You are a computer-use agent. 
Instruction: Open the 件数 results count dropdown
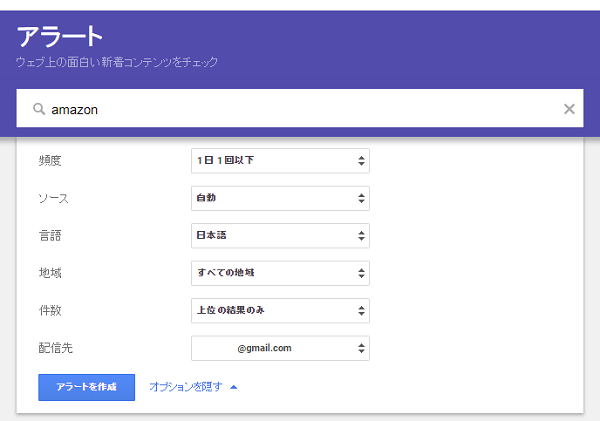280,311
